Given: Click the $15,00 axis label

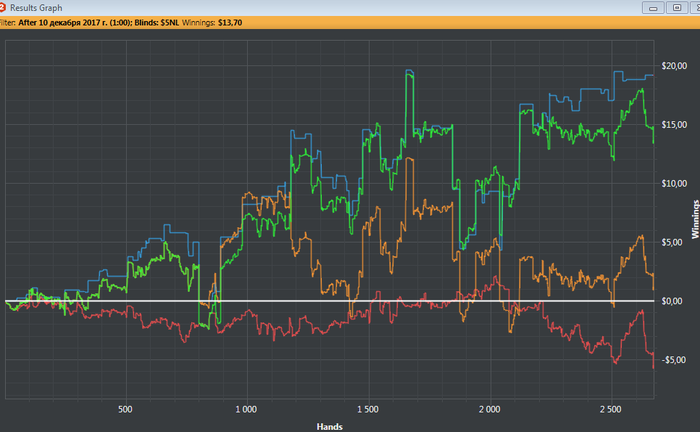Looking at the screenshot, I should pos(674,125).
